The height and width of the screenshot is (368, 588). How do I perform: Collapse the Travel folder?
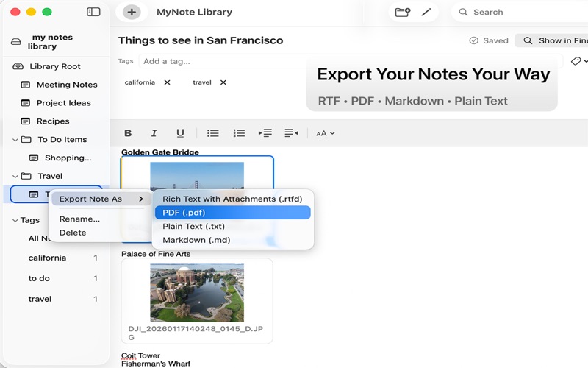click(x=15, y=176)
